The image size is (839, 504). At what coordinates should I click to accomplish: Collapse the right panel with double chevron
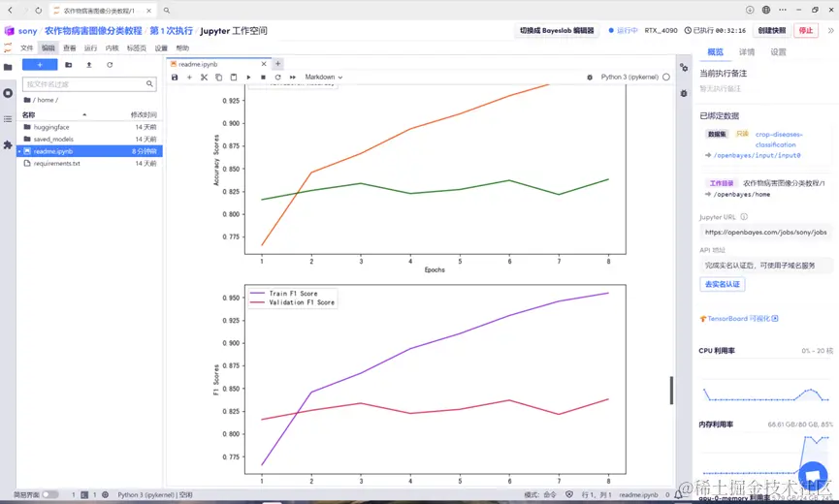(x=830, y=30)
